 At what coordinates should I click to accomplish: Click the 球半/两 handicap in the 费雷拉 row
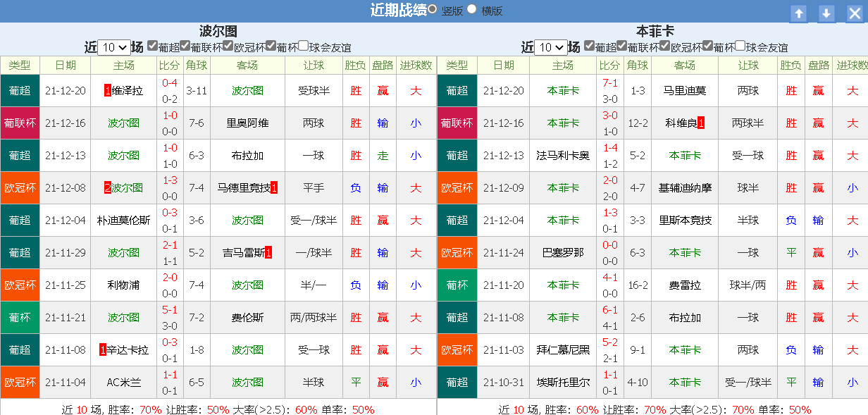pyautogui.click(x=748, y=285)
